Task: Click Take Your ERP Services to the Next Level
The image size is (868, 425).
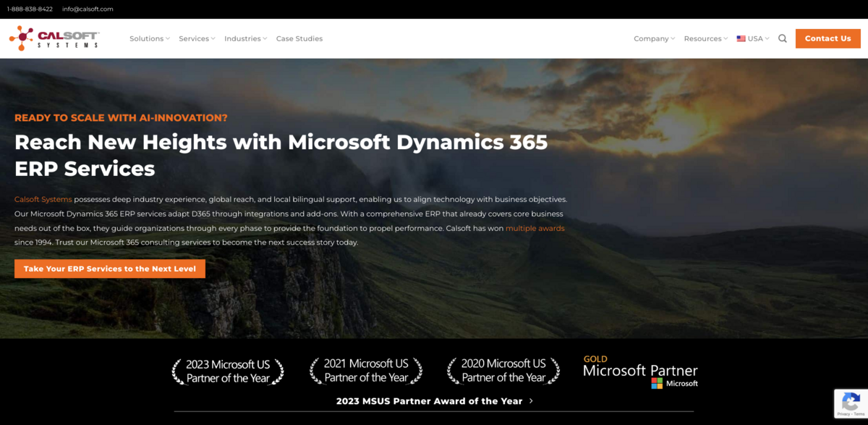Action: 110,269
